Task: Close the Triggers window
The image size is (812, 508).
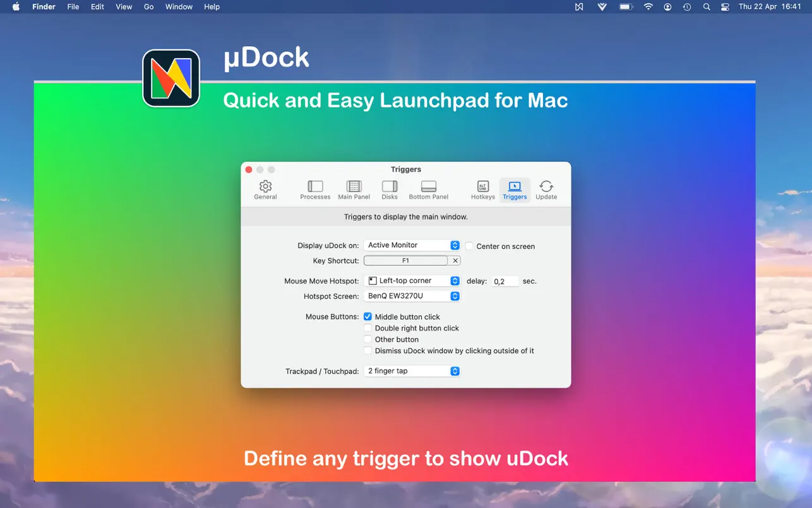Action: pos(249,169)
